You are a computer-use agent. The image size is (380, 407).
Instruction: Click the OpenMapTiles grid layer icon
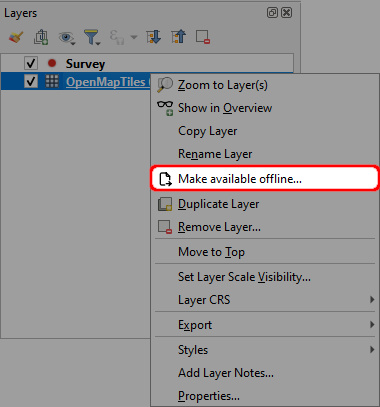52,81
